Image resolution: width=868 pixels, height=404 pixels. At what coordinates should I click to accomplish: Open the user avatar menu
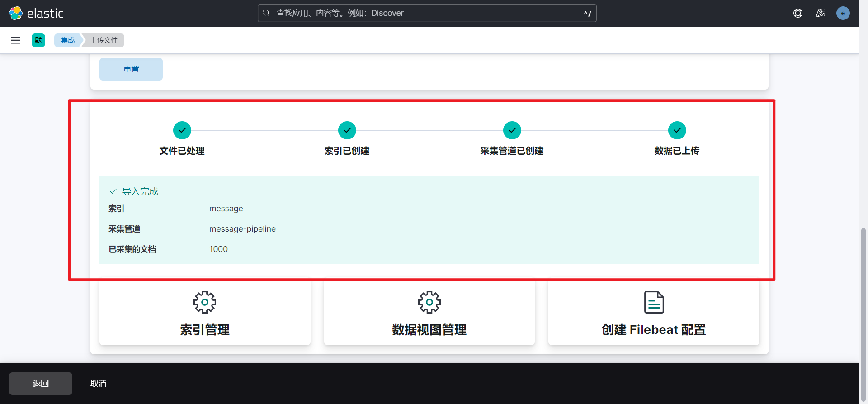(843, 13)
